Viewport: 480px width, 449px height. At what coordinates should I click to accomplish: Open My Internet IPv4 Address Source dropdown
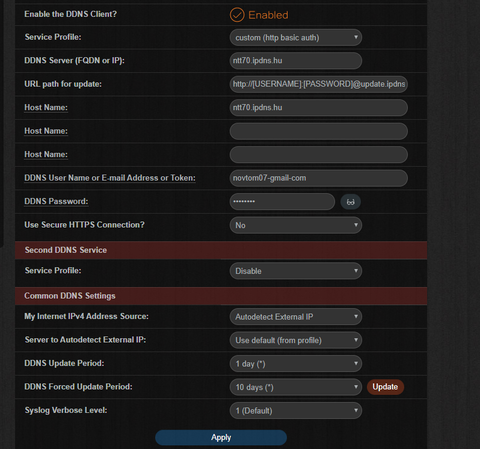tap(296, 317)
